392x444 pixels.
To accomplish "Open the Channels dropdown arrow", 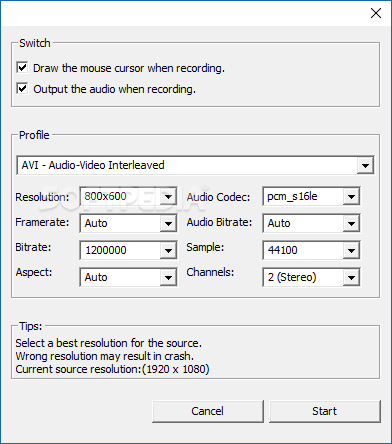I will point(351,277).
